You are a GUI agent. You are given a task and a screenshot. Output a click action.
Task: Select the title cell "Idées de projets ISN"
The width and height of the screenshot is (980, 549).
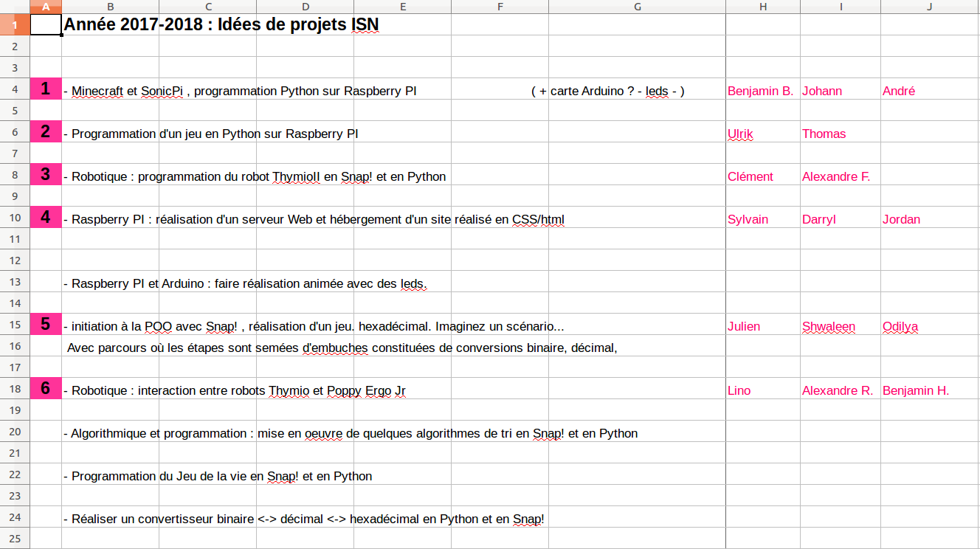221,25
